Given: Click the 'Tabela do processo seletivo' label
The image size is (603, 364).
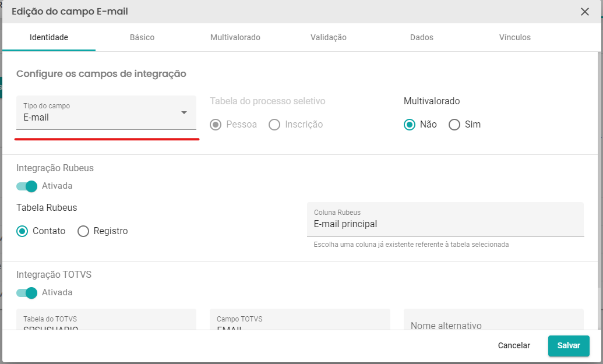Looking at the screenshot, I should (x=267, y=101).
